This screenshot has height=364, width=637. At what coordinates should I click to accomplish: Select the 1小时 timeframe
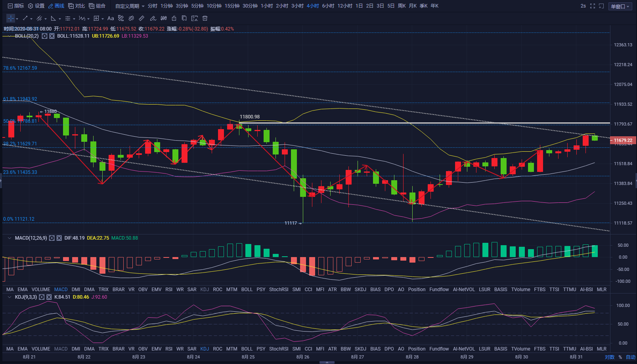267,6
